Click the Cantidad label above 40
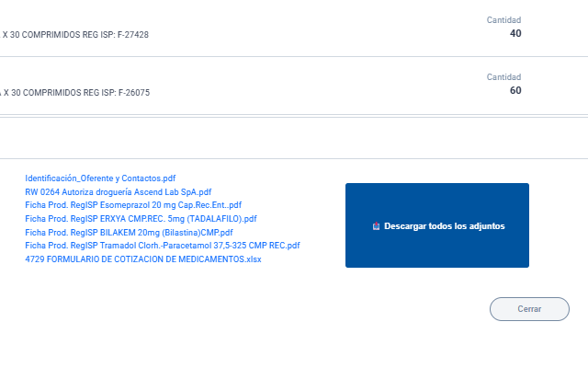This screenshot has width=588, height=368. click(503, 20)
